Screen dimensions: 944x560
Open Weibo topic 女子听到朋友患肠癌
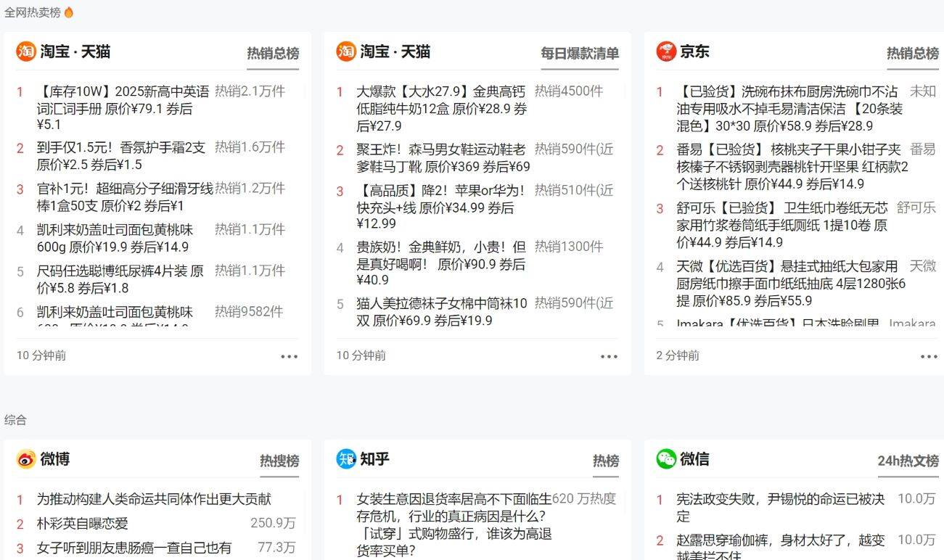coord(134,548)
